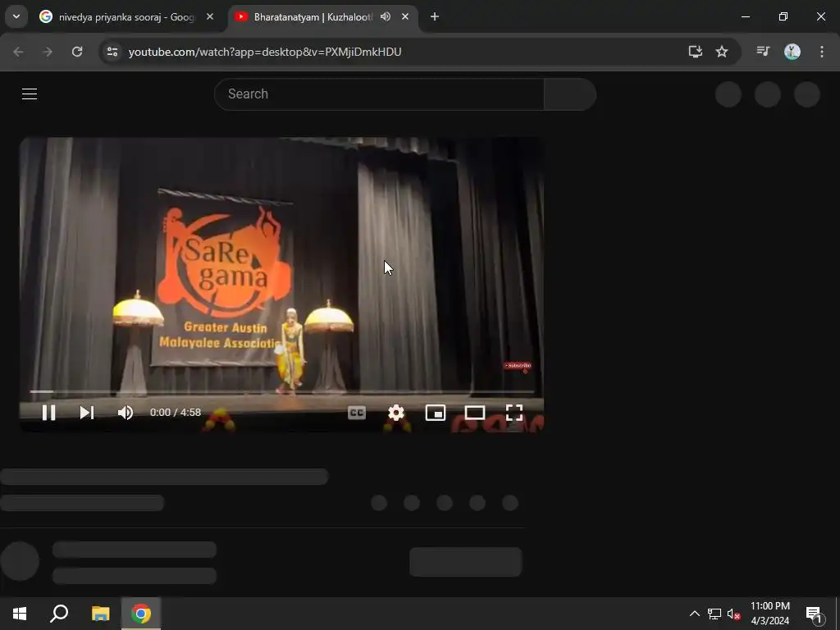Click Chrome icon in the taskbar
Screen dimensions: 840x630
(141, 614)
